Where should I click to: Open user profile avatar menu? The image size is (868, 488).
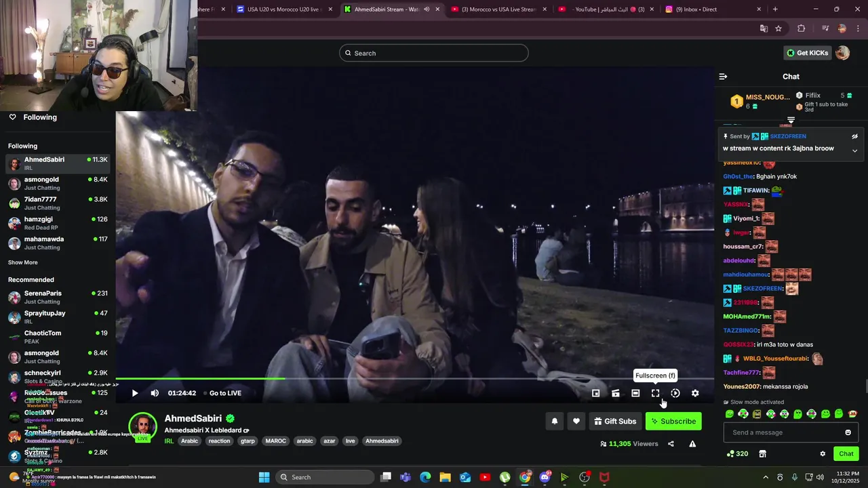click(843, 53)
